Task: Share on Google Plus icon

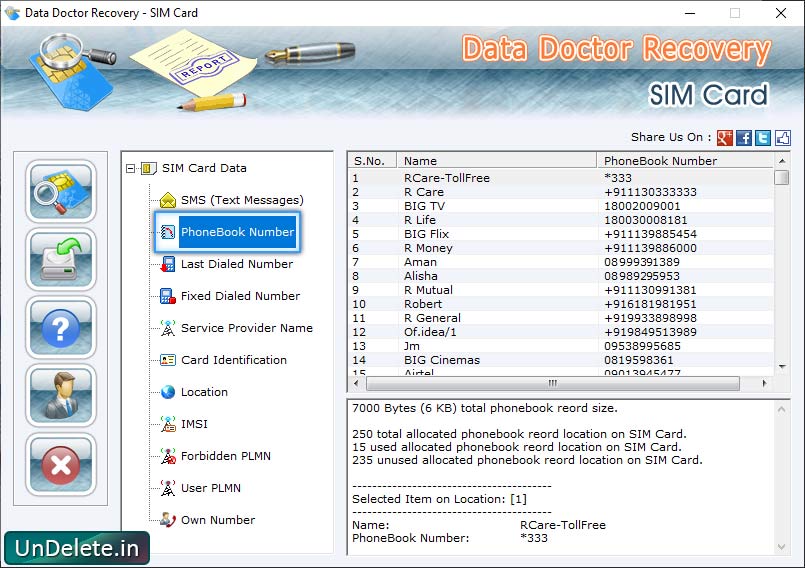Action: [725, 138]
